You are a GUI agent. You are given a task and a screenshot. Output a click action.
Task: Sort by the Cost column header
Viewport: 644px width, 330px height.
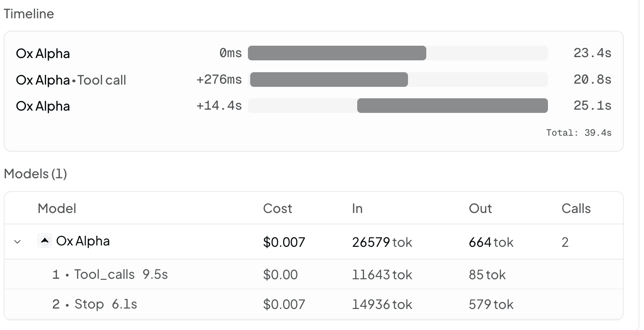278,208
